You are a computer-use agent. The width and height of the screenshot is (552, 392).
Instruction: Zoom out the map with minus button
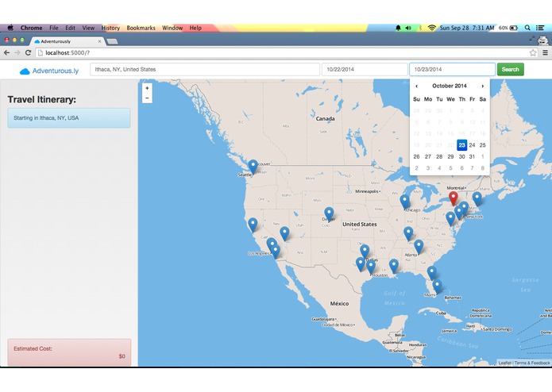tap(147, 98)
